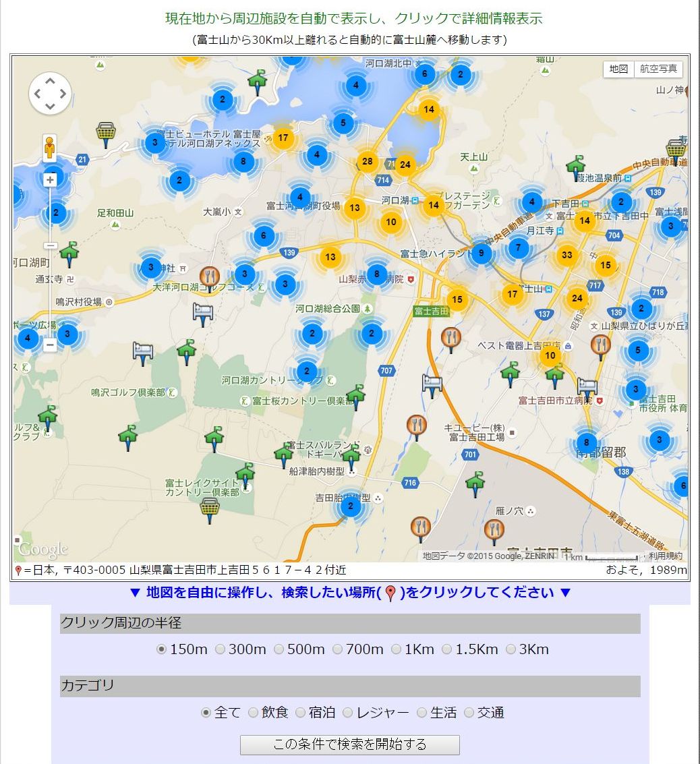
Task: Choose the 飲食 category radio button
Action: point(253,713)
